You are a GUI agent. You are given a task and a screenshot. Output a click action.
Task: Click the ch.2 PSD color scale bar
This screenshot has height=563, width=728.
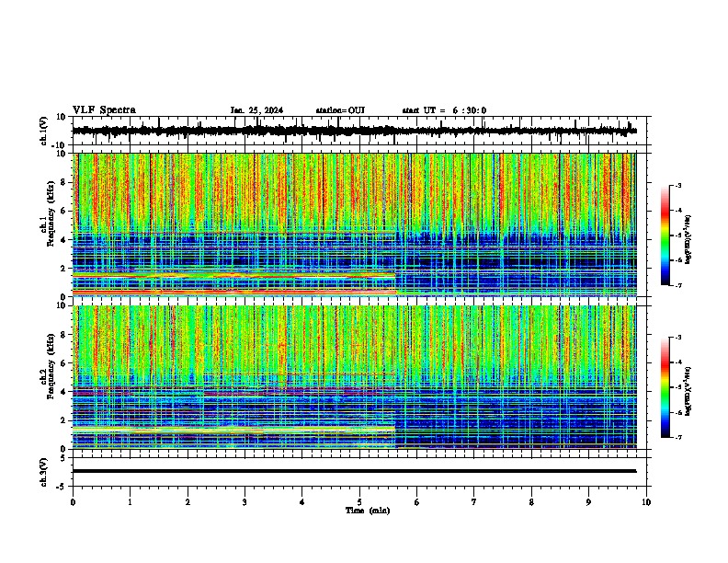(x=665, y=387)
